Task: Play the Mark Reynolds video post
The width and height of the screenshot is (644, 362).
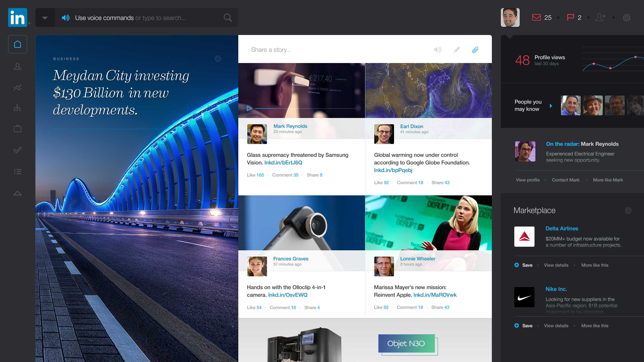Action: (x=249, y=108)
